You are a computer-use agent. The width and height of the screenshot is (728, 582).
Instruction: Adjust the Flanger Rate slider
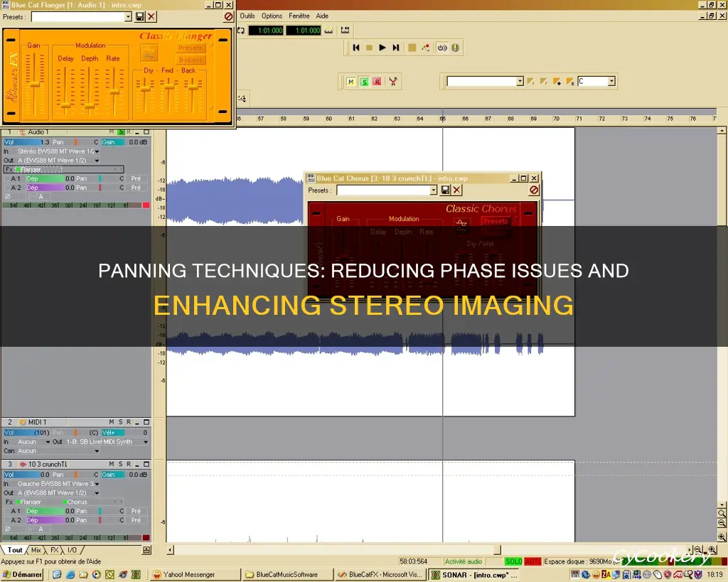[x=114, y=92]
